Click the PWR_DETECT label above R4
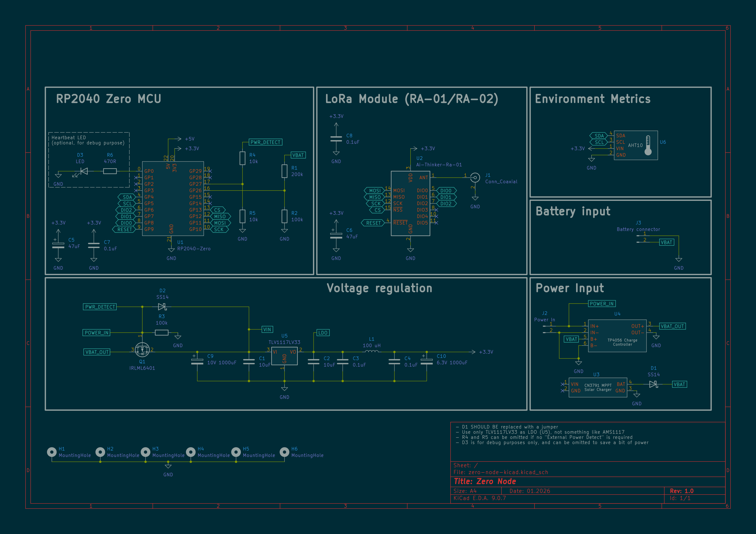The image size is (756, 534). pyautogui.click(x=265, y=142)
